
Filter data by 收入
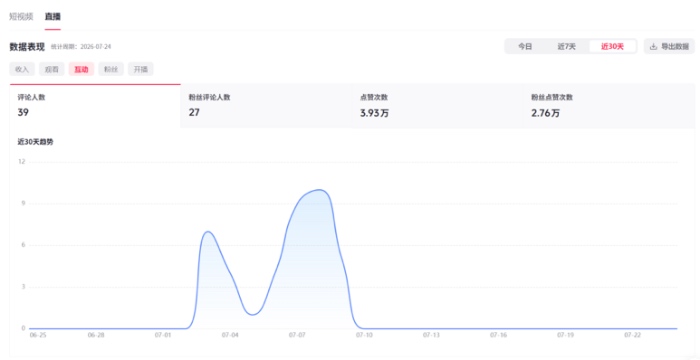click(x=22, y=69)
